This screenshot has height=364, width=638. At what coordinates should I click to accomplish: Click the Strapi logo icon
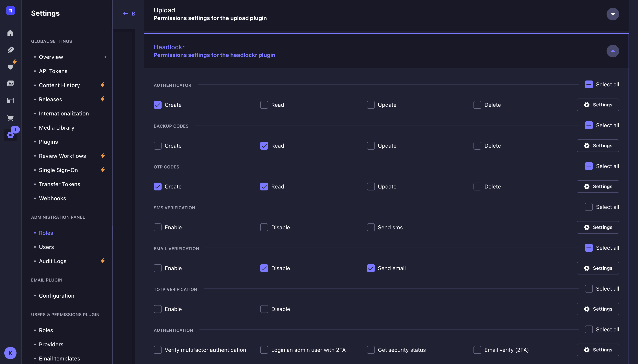(10, 10)
